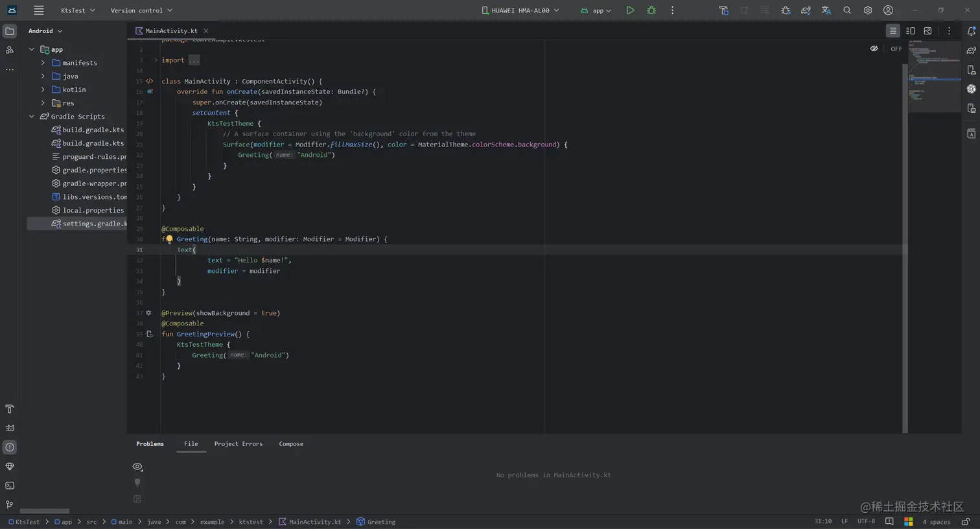The width and height of the screenshot is (980, 529).
Task: Click the Preview settings gear in gutter
Action: pos(148,313)
